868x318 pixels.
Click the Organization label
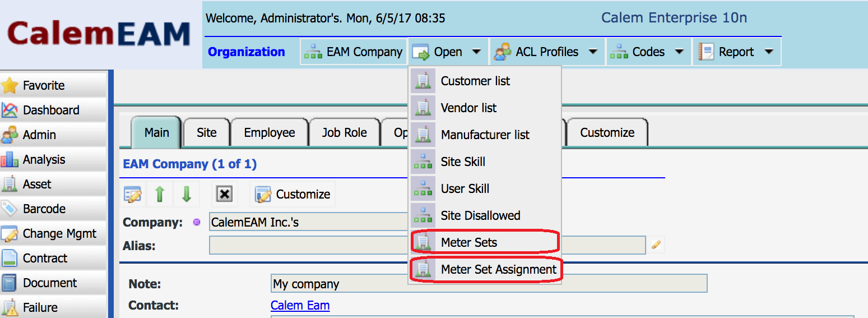tap(247, 52)
